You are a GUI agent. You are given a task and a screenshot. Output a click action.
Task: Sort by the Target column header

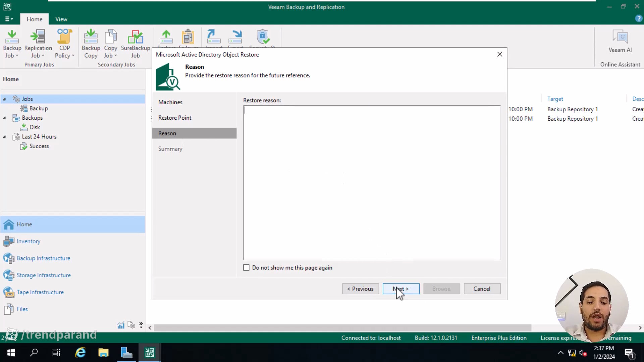[555, 99]
